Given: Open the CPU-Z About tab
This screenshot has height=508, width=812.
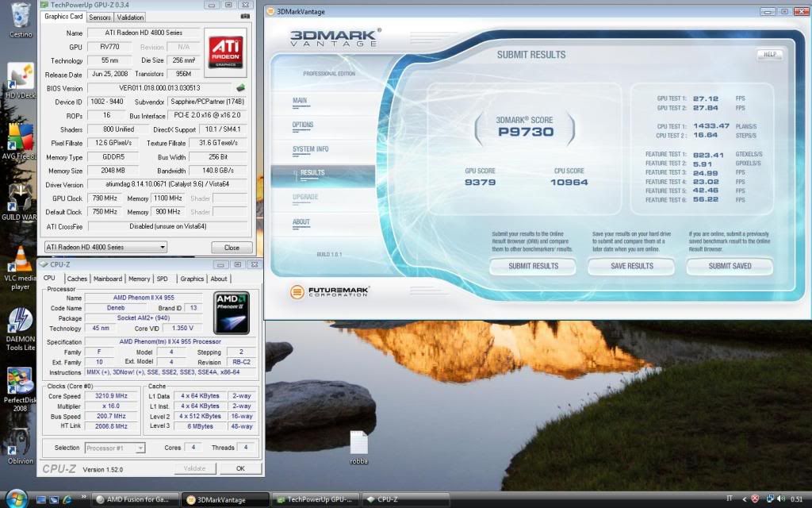Looking at the screenshot, I should [219, 279].
